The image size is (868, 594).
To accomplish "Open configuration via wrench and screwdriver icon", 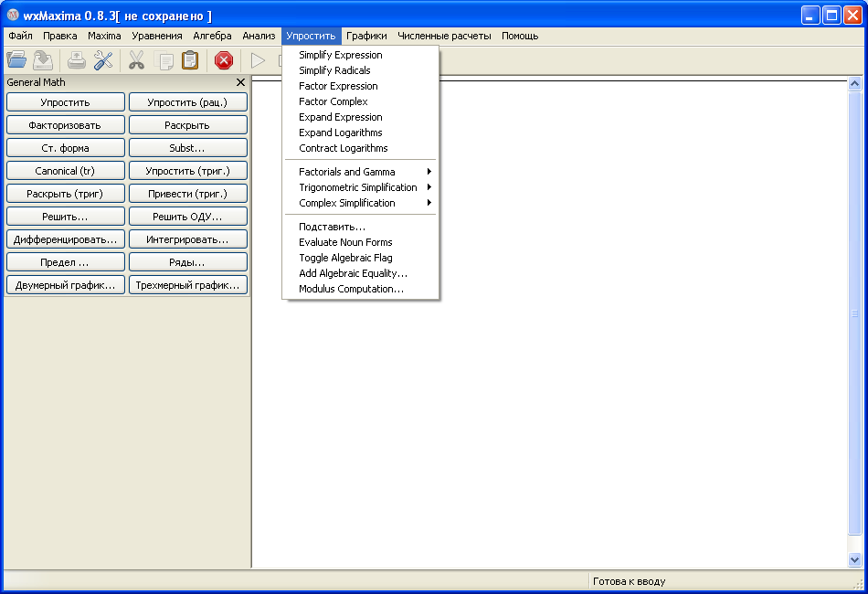I will (103, 59).
